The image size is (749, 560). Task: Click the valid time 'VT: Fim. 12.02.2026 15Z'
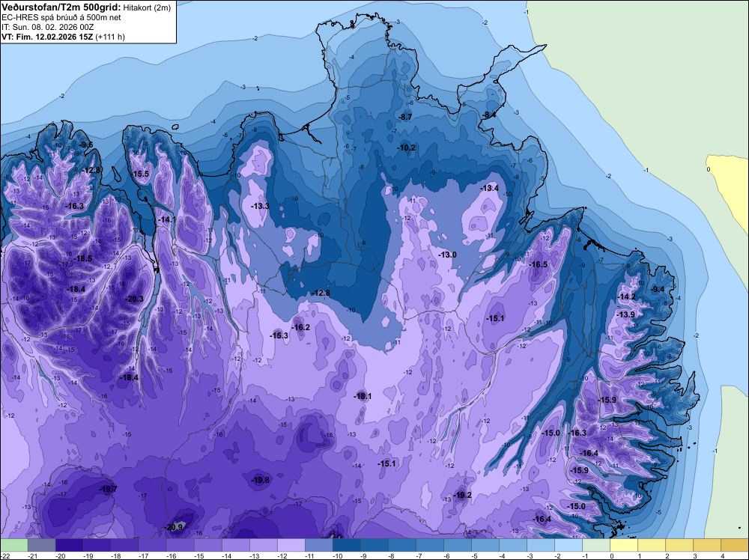[x=48, y=37]
